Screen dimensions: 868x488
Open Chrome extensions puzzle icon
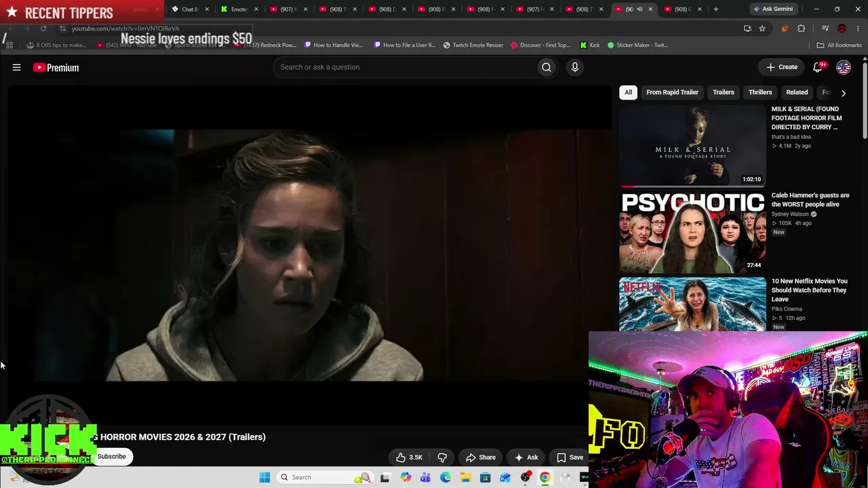coord(802,28)
